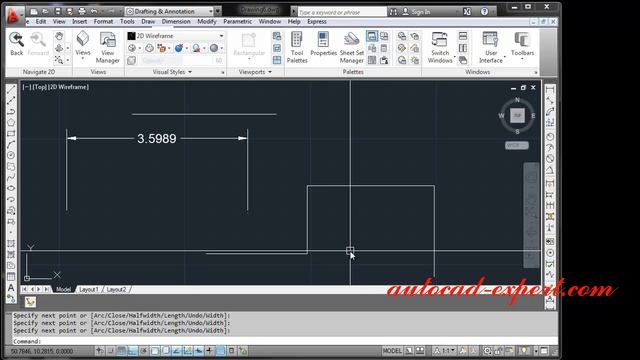Open the Dimension menu

[176, 22]
